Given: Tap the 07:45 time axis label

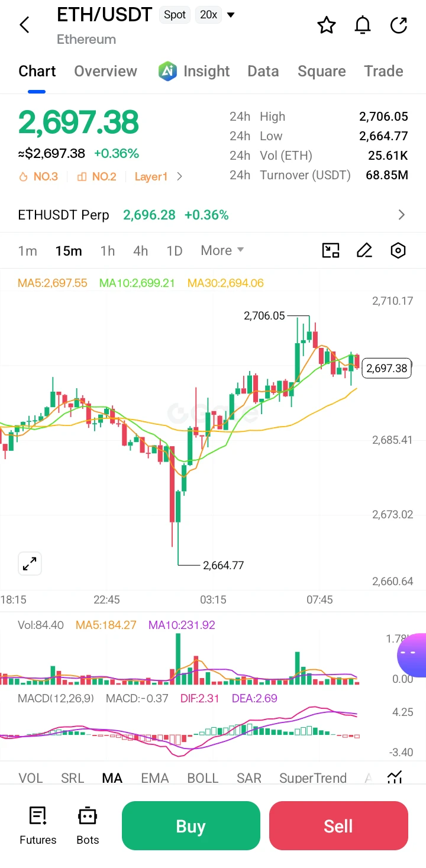Looking at the screenshot, I should [x=319, y=599].
